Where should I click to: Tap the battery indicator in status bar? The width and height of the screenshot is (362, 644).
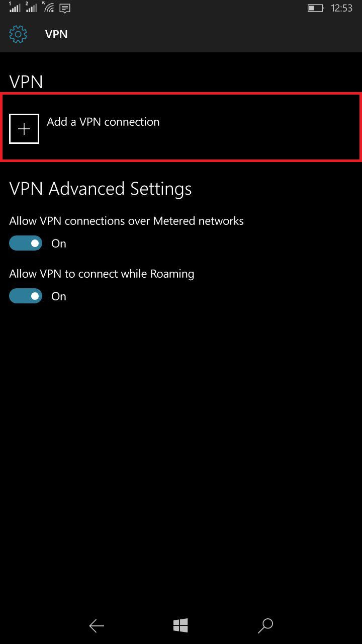click(x=315, y=8)
